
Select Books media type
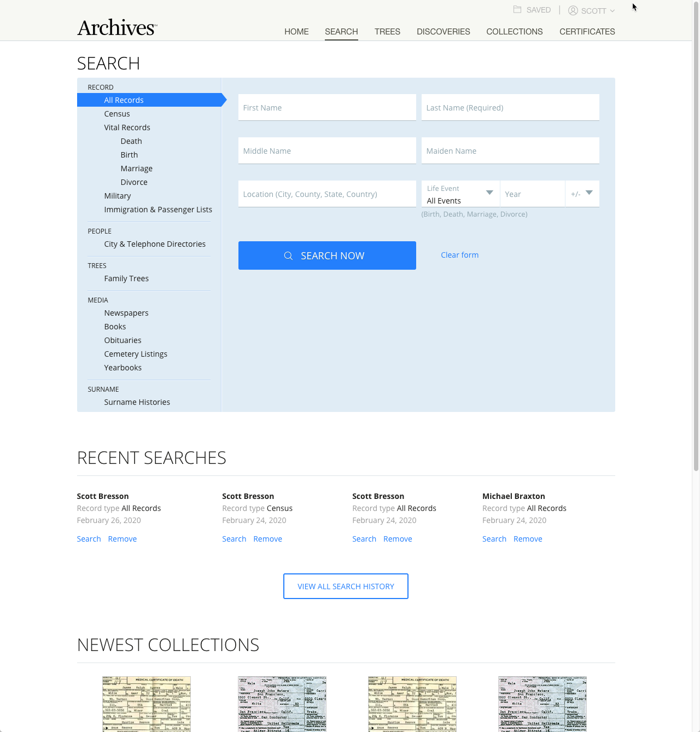[x=115, y=327]
